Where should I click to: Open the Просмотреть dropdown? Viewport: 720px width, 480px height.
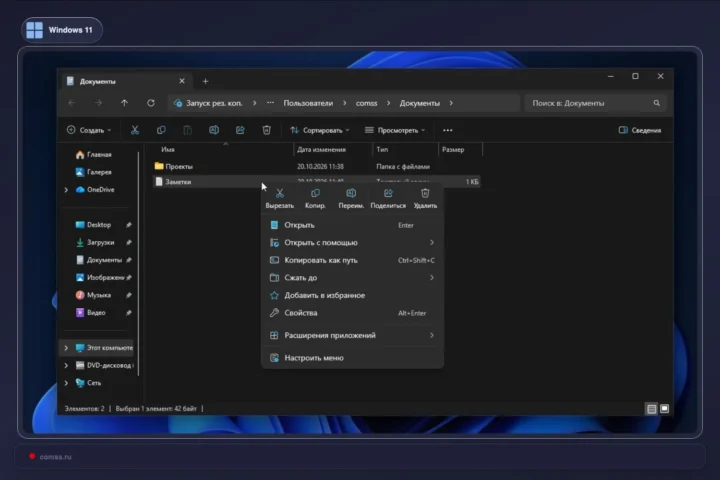(x=395, y=130)
